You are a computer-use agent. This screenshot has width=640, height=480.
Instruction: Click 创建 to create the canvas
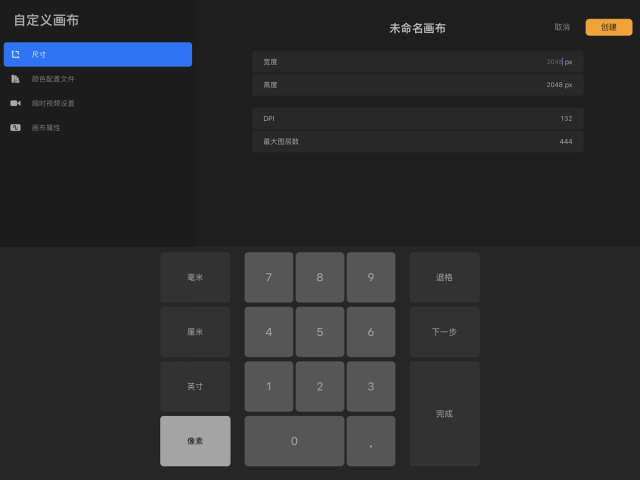pos(609,27)
